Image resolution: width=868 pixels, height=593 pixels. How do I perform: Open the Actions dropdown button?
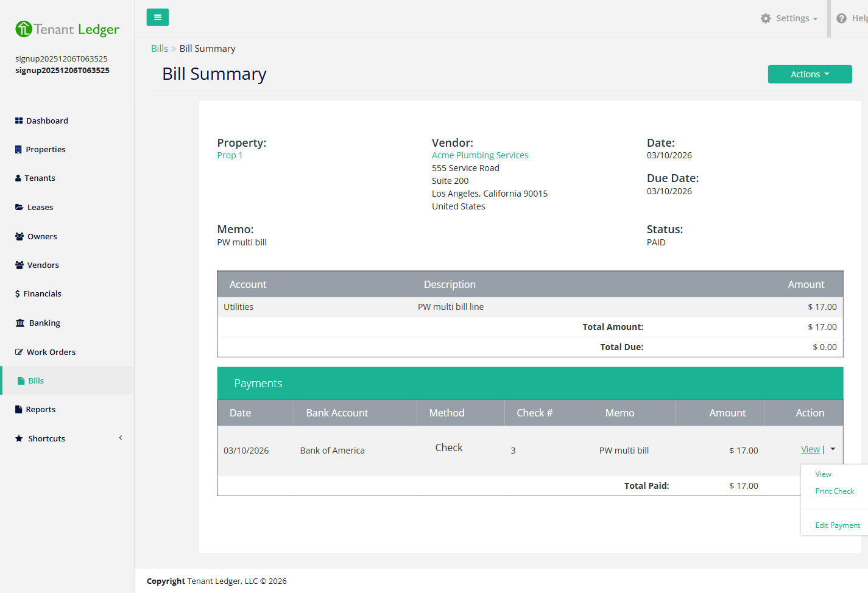pyautogui.click(x=810, y=74)
